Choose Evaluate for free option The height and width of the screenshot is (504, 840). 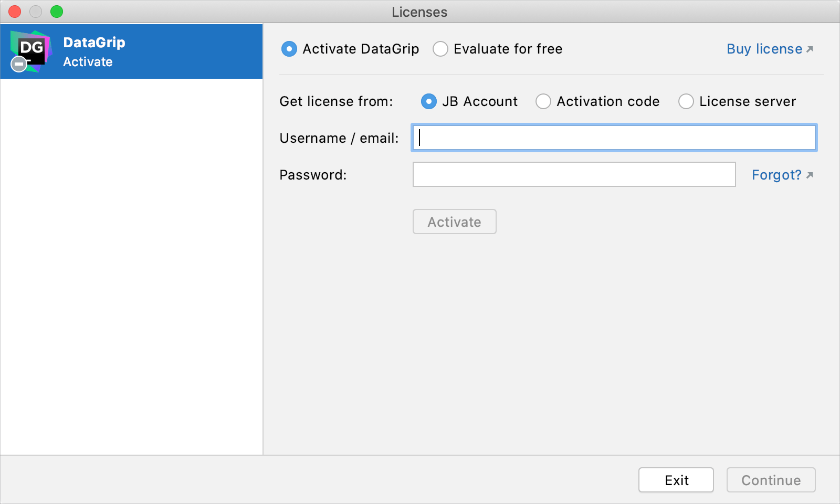[440, 49]
